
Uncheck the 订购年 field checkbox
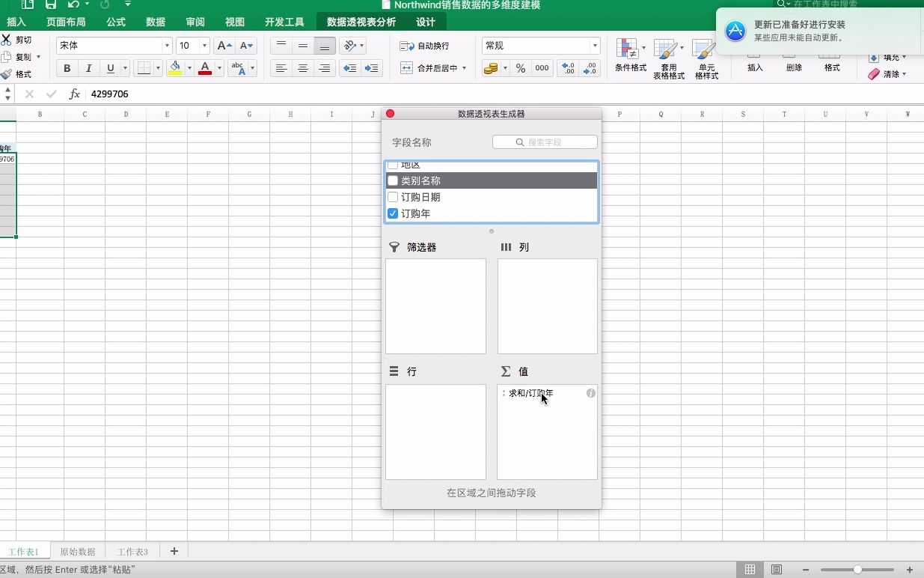coord(393,213)
